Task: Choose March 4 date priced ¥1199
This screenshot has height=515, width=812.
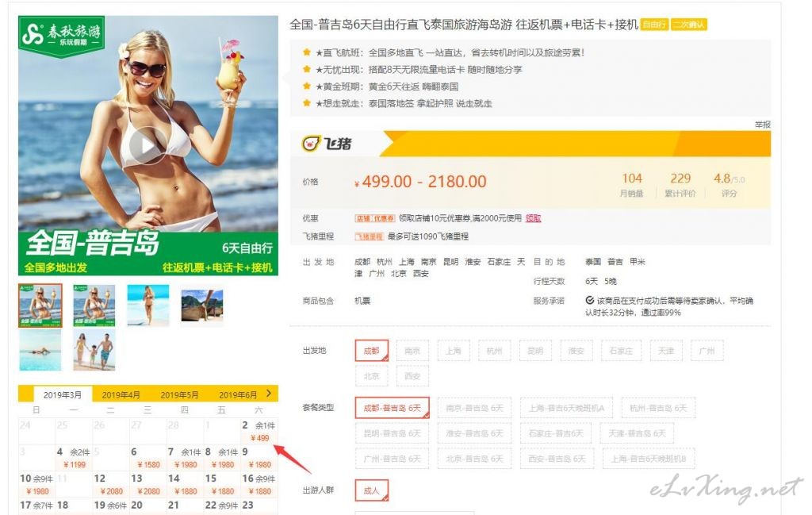Action: point(74,458)
